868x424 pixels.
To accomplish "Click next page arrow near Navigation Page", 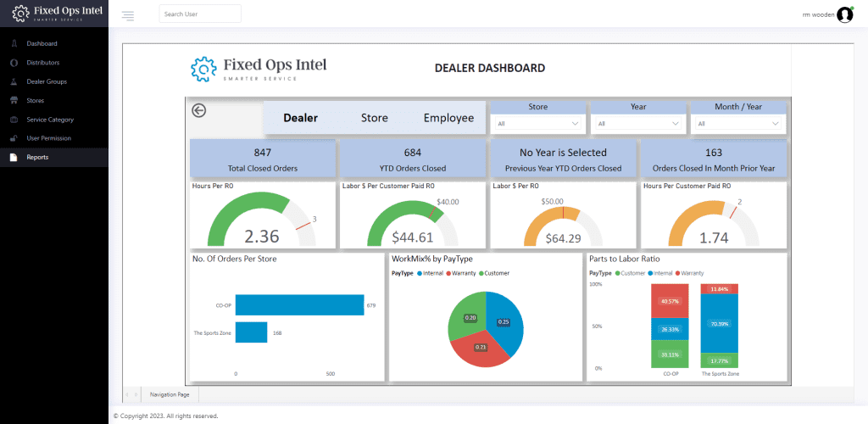I will click(136, 394).
